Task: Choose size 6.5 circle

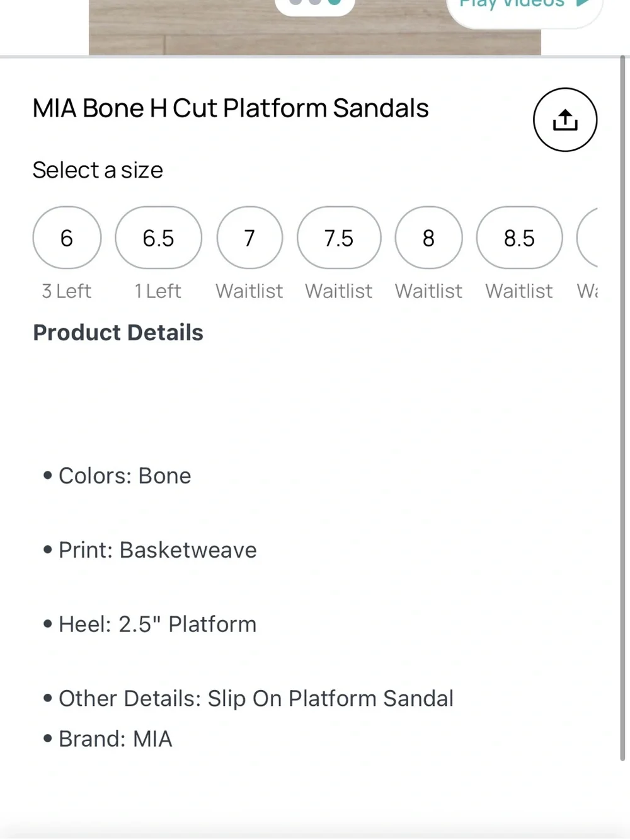Action: [158, 238]
